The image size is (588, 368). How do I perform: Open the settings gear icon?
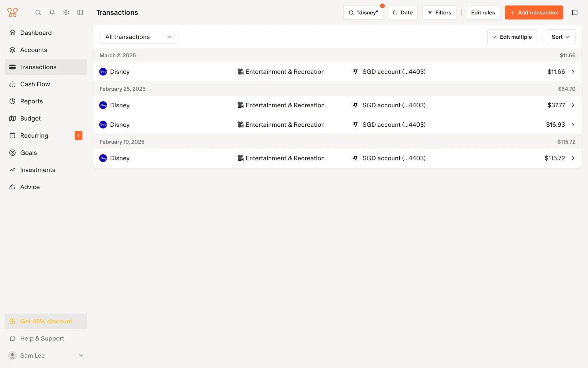66,13
